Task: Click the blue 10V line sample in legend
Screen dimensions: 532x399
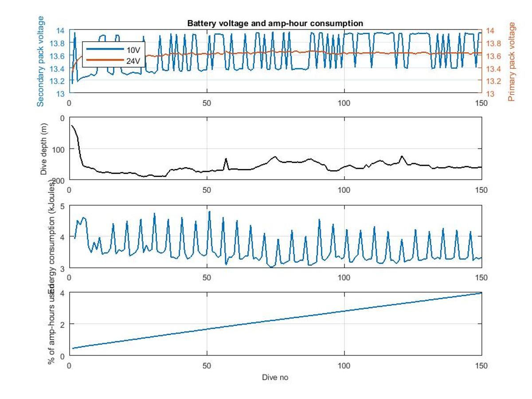Action: (x=105, y=49)
